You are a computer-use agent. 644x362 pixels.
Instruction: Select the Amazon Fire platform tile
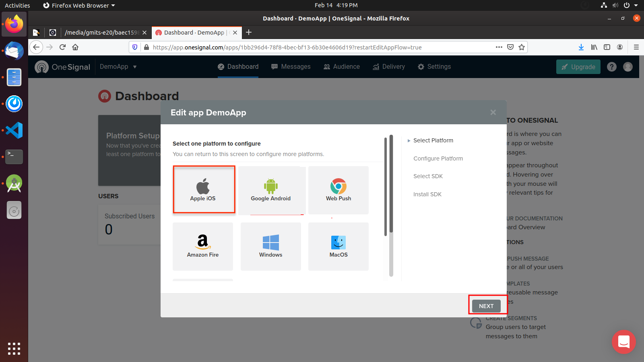(203, 247)
